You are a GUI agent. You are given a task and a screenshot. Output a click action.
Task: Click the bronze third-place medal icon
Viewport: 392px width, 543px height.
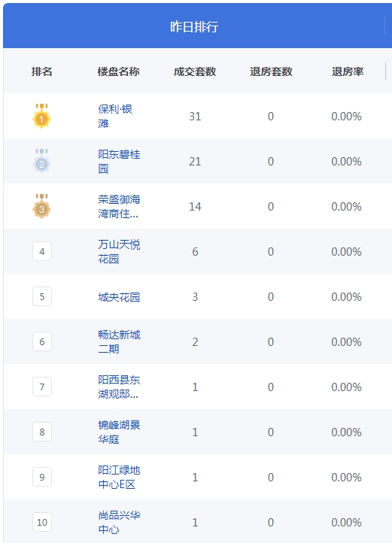point(41,206)
